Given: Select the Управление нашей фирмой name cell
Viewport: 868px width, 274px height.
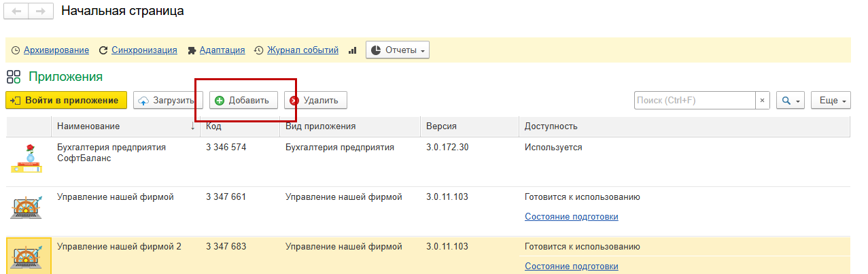Looking at the screenshot, I should [116, 197].
